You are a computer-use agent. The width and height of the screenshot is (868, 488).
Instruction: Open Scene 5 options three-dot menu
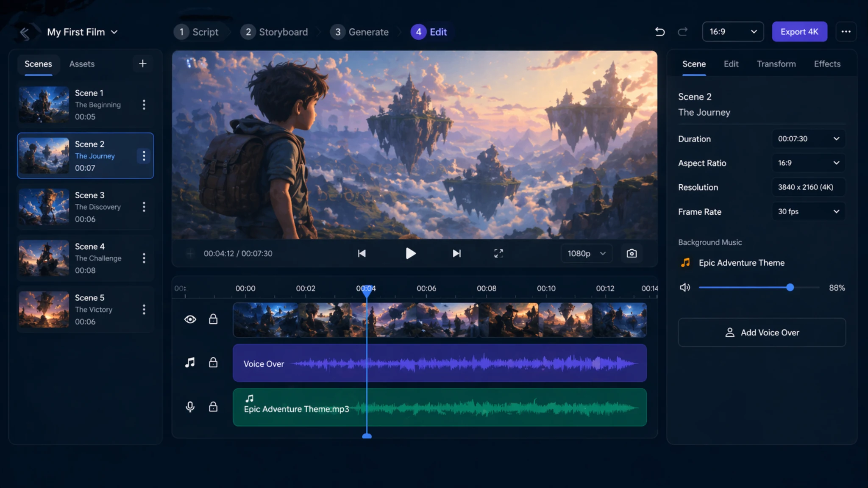pyautogui.click(x=144, y=309)
